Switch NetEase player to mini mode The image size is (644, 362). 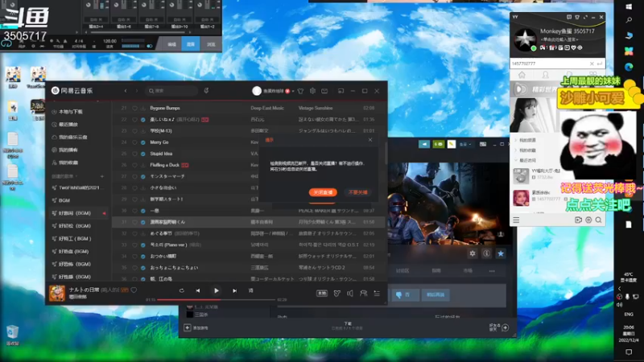(x=341, y=91)
